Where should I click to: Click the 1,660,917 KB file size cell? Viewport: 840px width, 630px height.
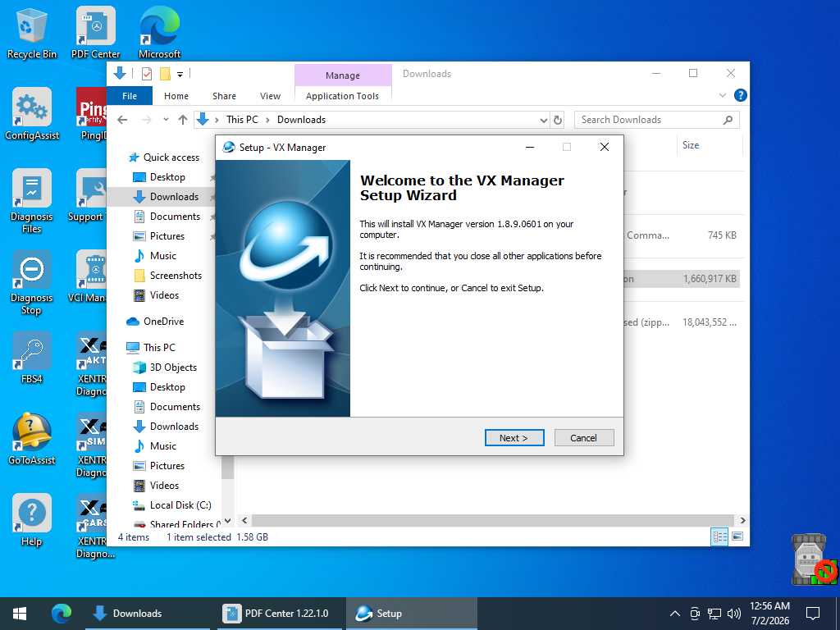point(710,279)
